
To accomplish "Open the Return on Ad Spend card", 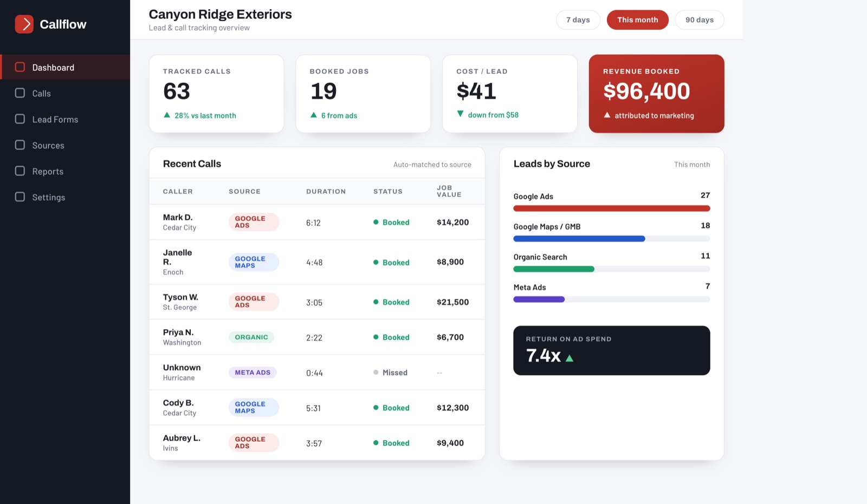I will click(612, 350).
